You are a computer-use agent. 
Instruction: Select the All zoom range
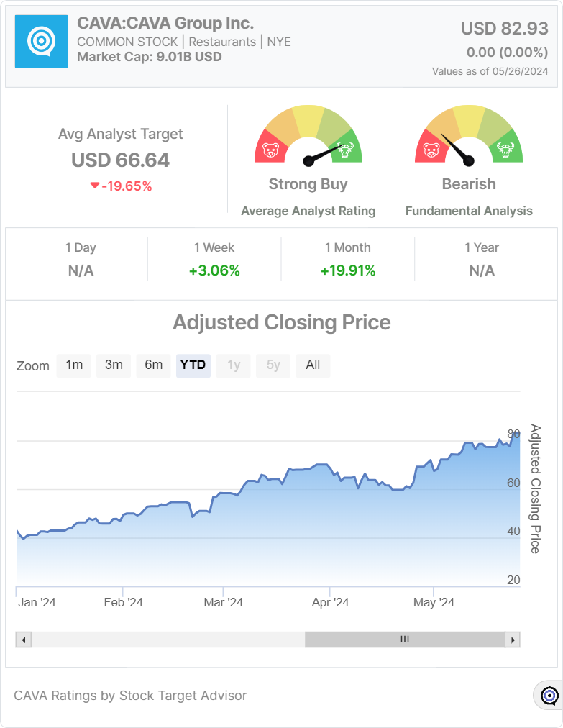313,365
